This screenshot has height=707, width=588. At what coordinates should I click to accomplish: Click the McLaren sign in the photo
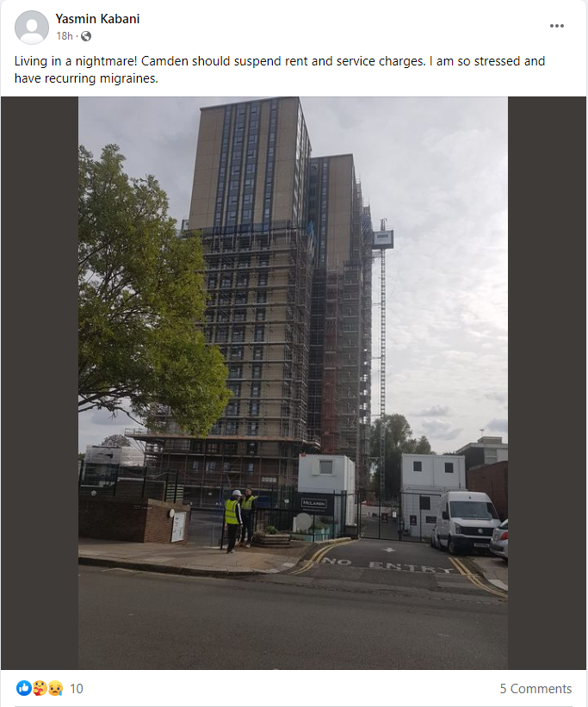coord(314,503)
